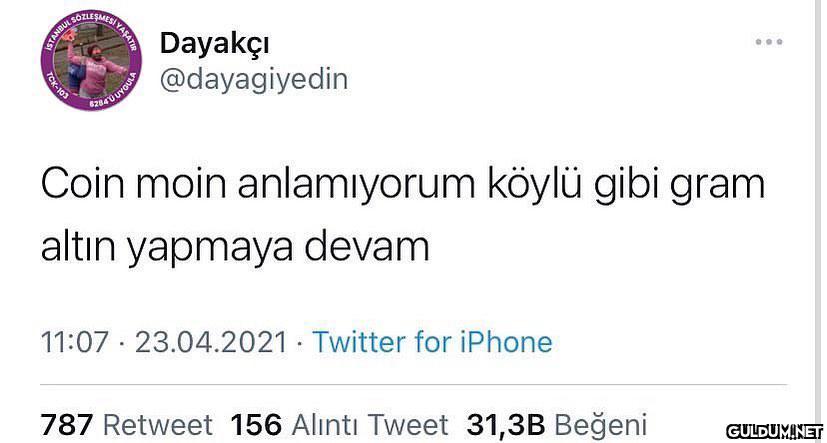Click the tweet line "altın yapmaya devam"
Viewport: 827px width, 443px height.
(x=235, y=250)
